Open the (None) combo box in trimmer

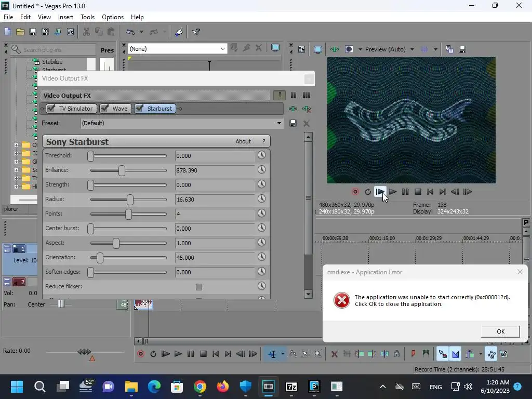(177, 49)
